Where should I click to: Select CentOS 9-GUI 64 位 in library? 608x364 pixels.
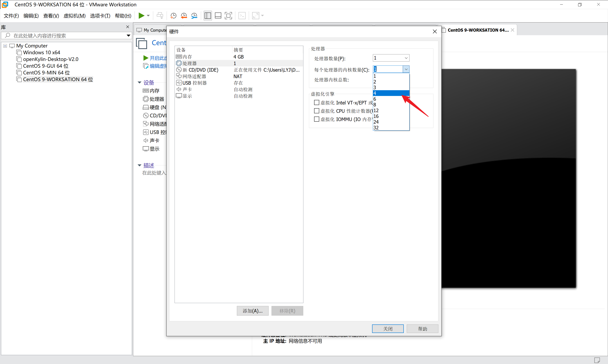point(46,66)
